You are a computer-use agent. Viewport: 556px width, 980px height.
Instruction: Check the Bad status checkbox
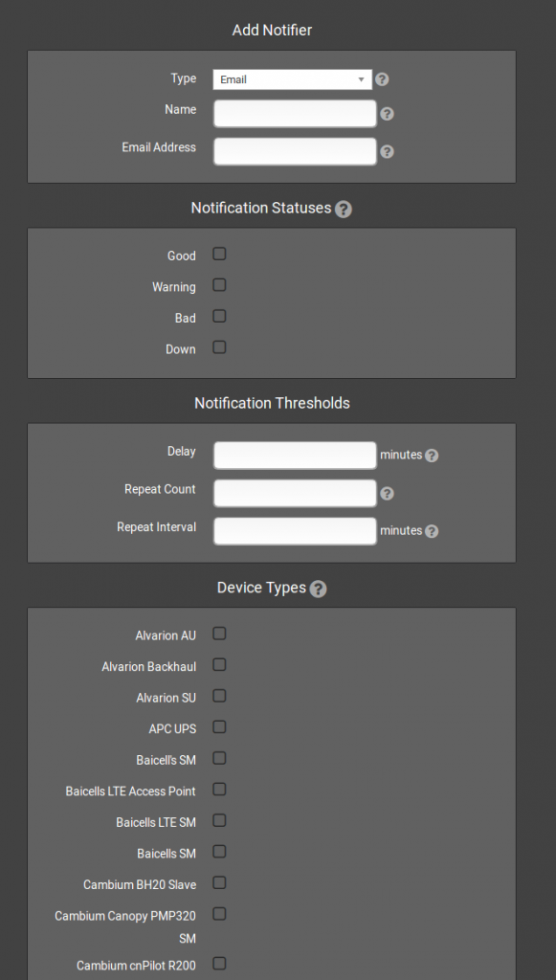coord(219,316)
